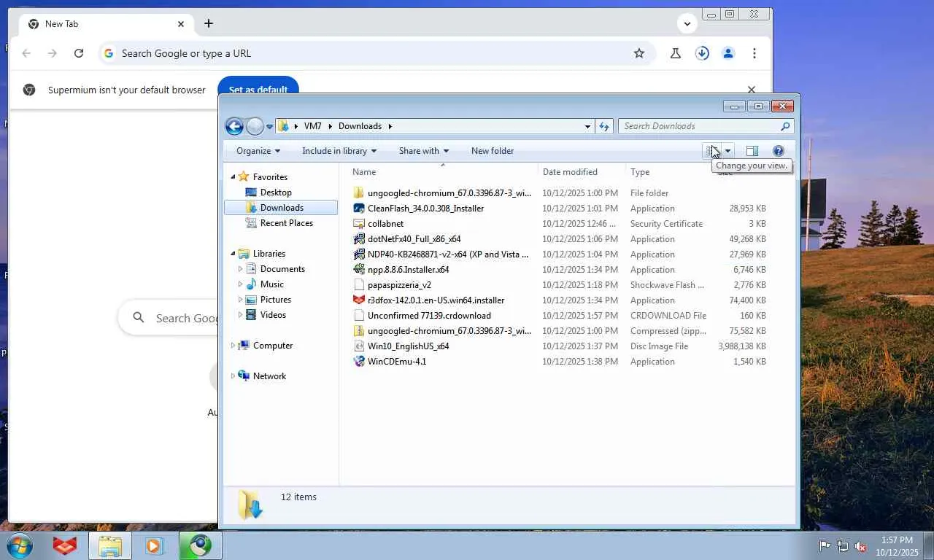Open the browser's three-dot menu
934x560 pixels.
(754, 53)
